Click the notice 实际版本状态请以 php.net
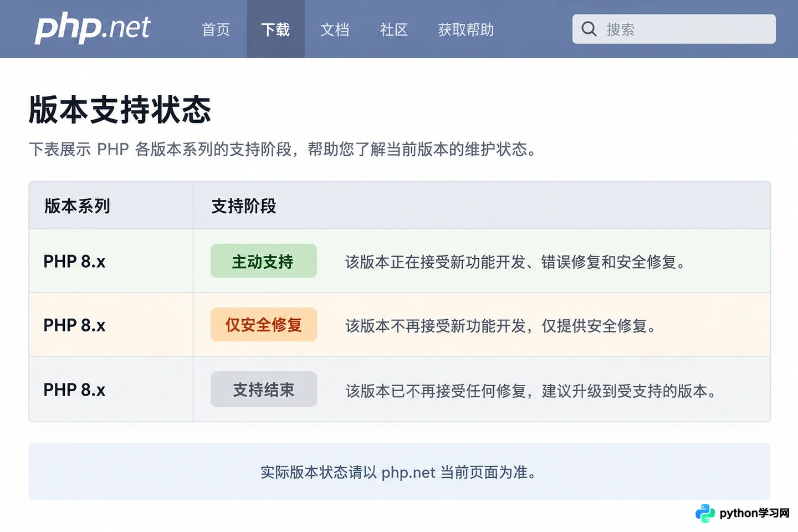The height and width of the screenshot is (532, 798). point(398,472)
